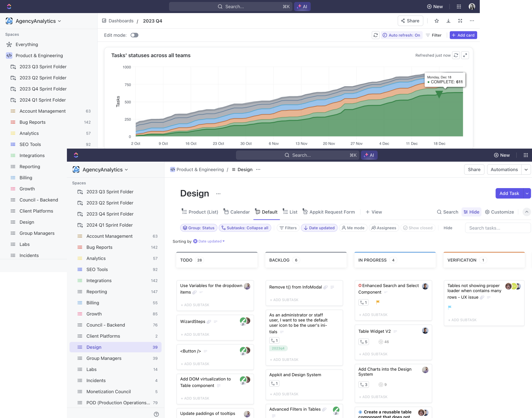Switch to the Calendar view tab
The image size is (532, 418).
237,212
